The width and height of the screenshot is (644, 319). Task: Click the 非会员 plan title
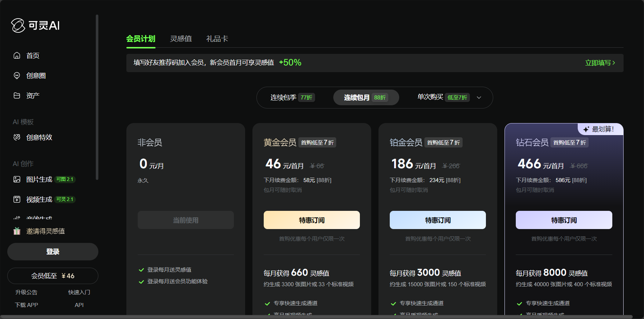[150, 142]
